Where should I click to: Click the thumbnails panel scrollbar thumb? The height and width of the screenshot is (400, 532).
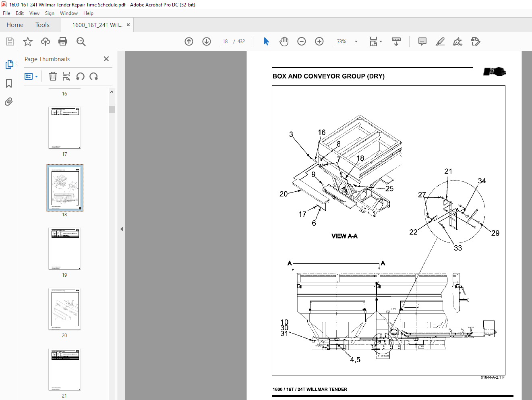(112, 109)
